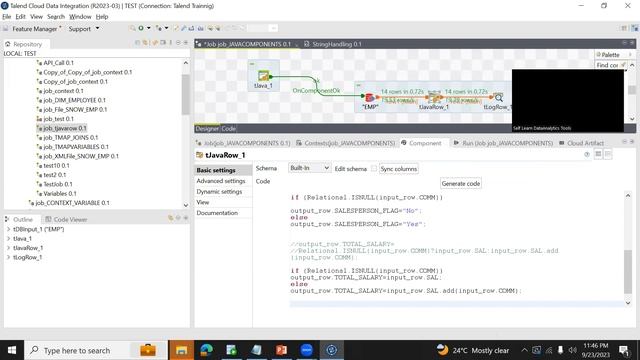Click the Palette panel icon
Viewport: 640px width, 360px height.
point(599,54)
